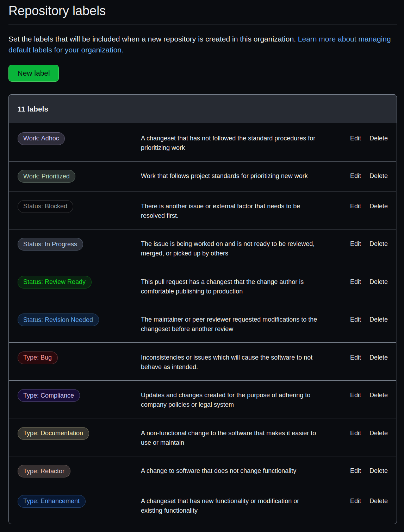Delete the Status: Blocked label
Screen dimensions: 404x532
378,206
